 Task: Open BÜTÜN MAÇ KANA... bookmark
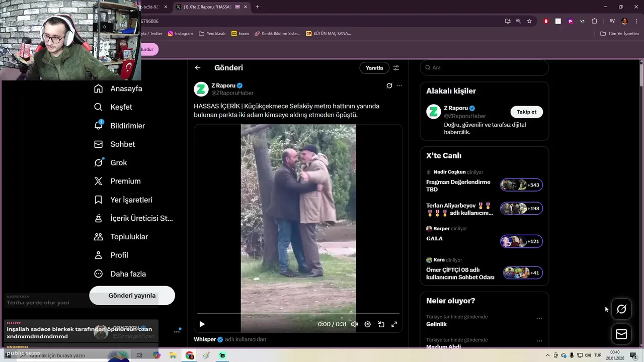click(329, 34)
